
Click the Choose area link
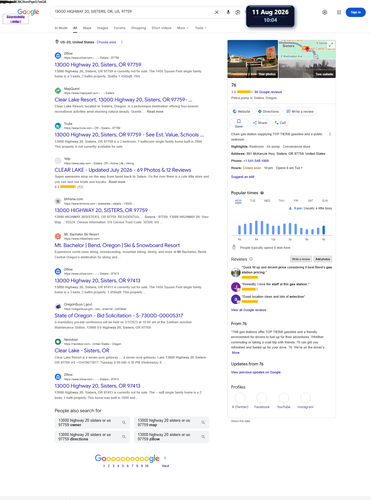(x=106, y=42)
